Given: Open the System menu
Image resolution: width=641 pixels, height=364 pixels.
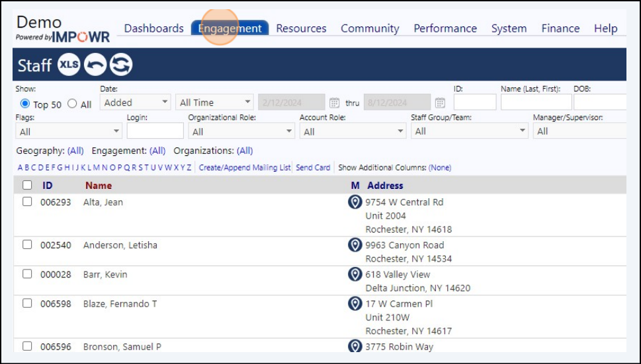Looking at the screenshot, I should coord(509,28).
